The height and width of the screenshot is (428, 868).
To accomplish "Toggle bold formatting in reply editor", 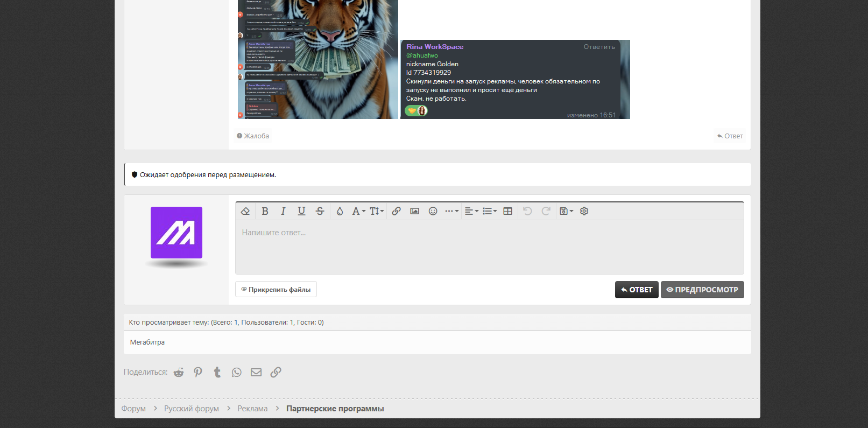I will pos(265,211).
